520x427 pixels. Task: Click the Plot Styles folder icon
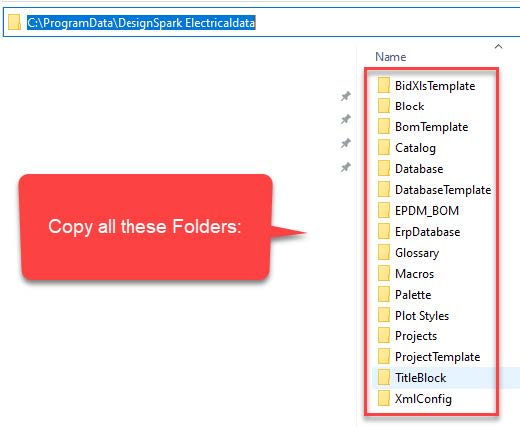384,315
